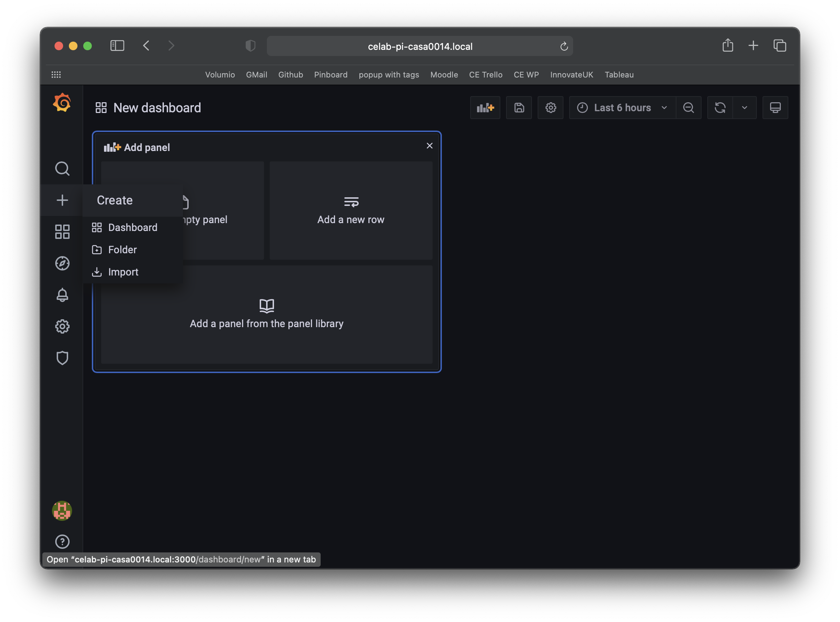Select Dashboard in Create menu
840x622 pixels.
click(x=133, y=227)
